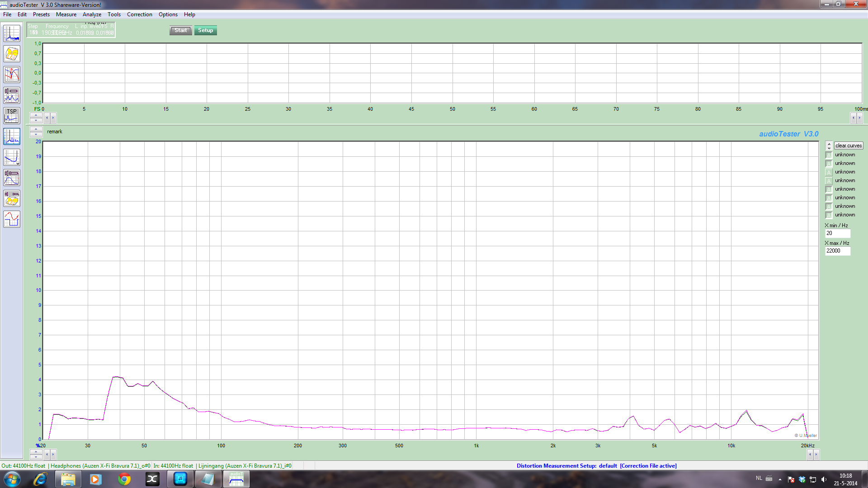Click the Start measurement button

click(x=180, y=30)
